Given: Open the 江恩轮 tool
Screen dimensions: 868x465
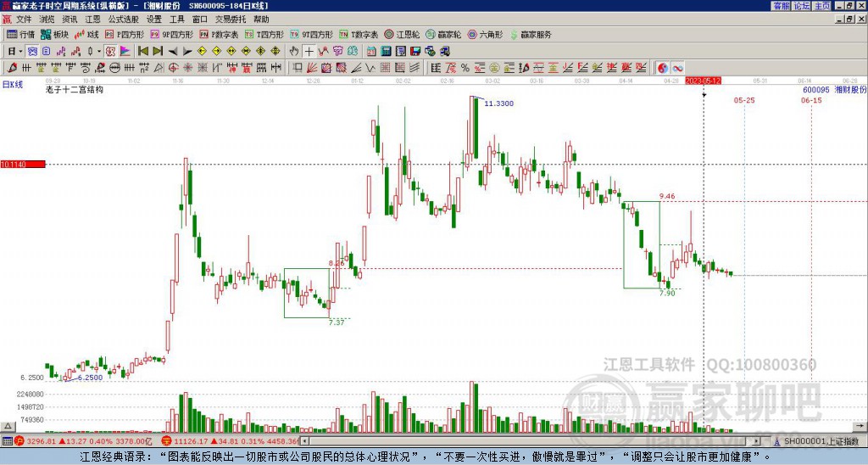Looking at the screenshot, I should point(402,34).
